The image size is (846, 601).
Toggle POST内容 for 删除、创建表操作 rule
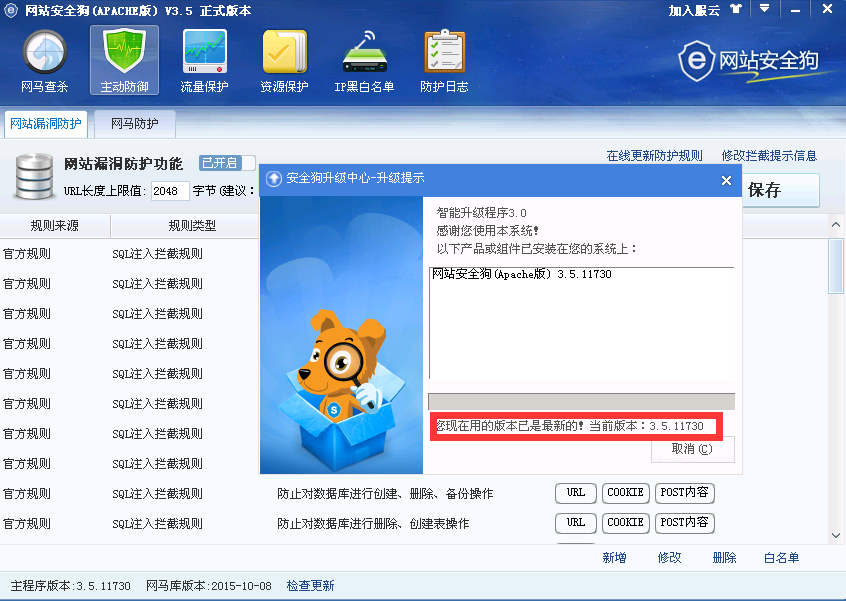685,523
